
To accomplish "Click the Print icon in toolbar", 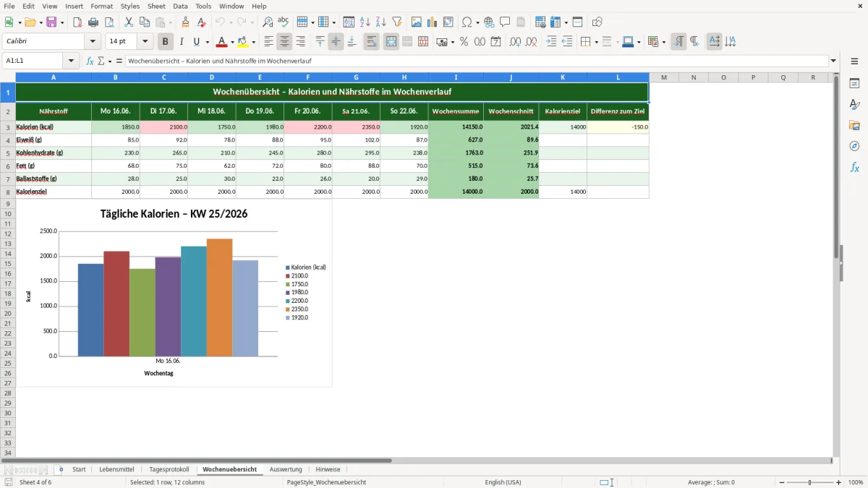I will coord(93,22).
